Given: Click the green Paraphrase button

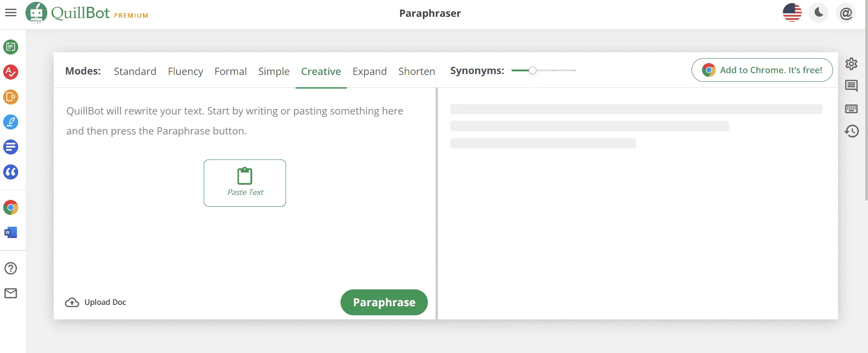Looking at the screenshot, I should 384,302.
